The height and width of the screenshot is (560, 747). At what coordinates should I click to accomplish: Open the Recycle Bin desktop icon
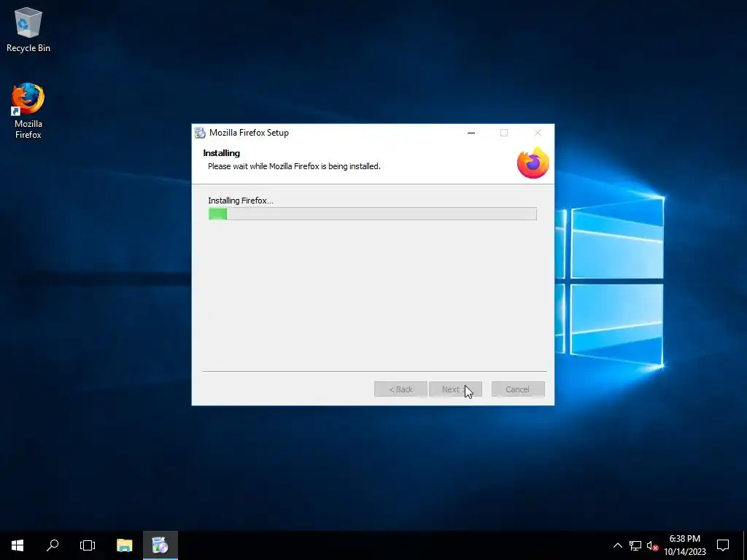28,29
